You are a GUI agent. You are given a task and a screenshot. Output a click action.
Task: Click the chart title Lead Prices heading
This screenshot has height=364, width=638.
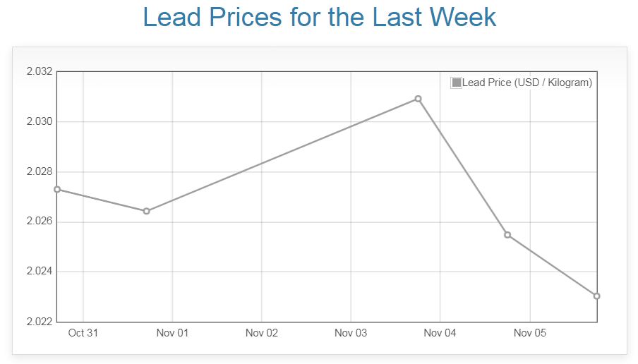coord(319,18)
